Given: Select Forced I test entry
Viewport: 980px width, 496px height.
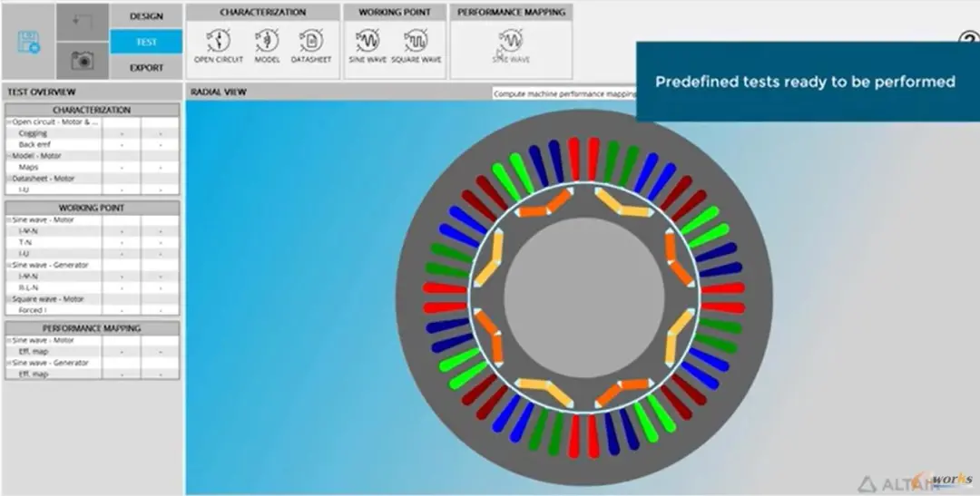Looking at the screenshot, I should click(x=33, y=310).
